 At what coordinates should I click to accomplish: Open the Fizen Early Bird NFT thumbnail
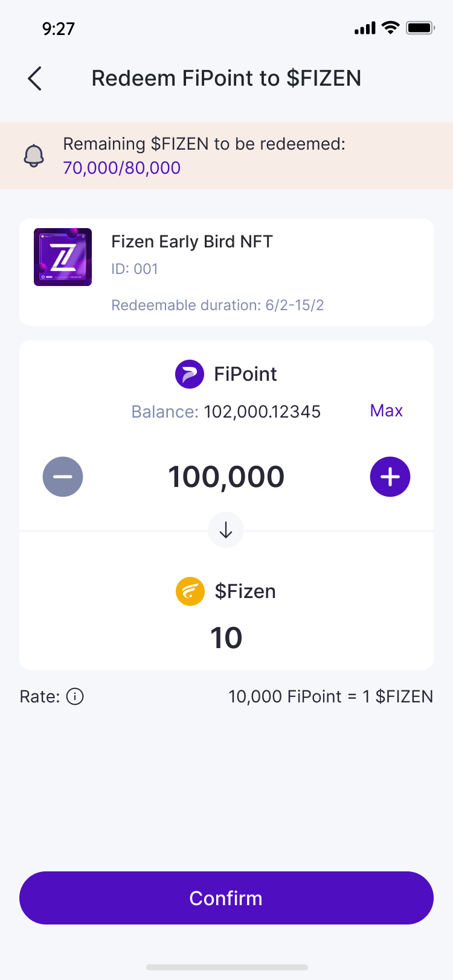(63, 257)
